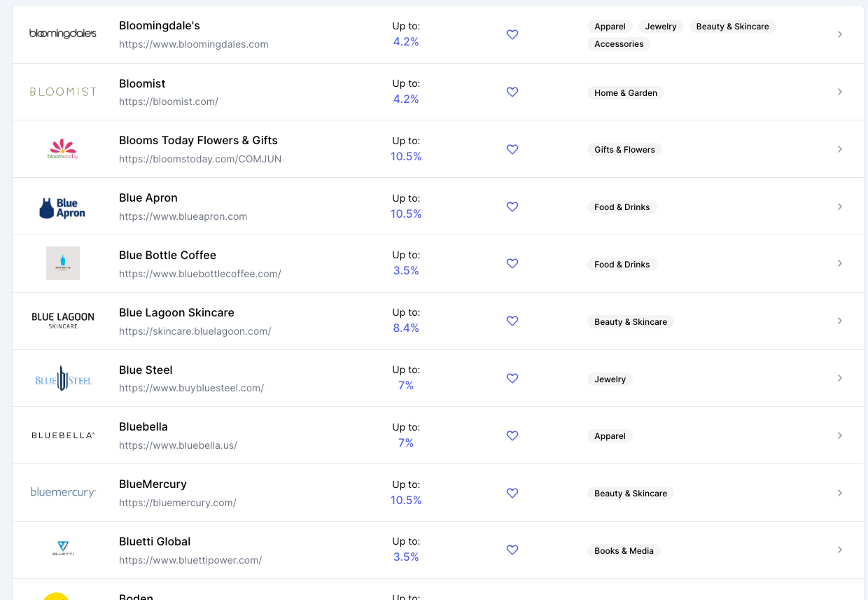Image resolution: width=868 pixels, height=600 pixels.
Task: Click the Blue Bottle Coffee logo thumbnail
Action: pos(63,263)
